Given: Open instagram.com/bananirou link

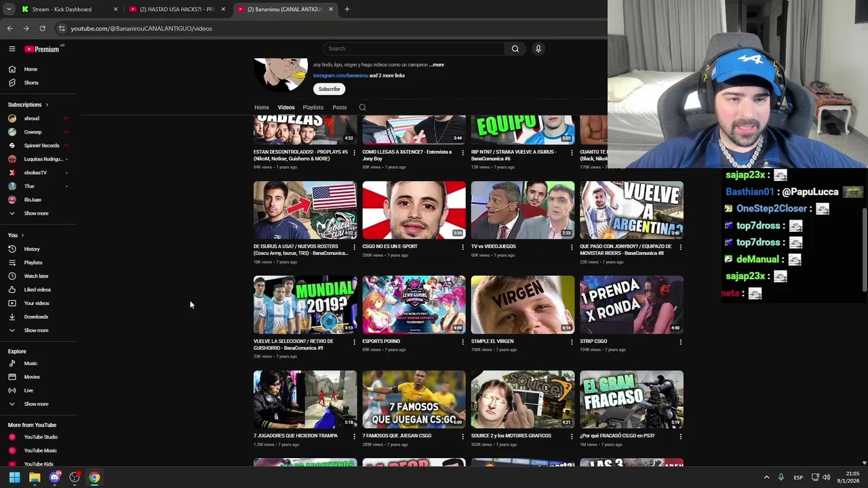Looking at the screenshot, I should 340,76.
